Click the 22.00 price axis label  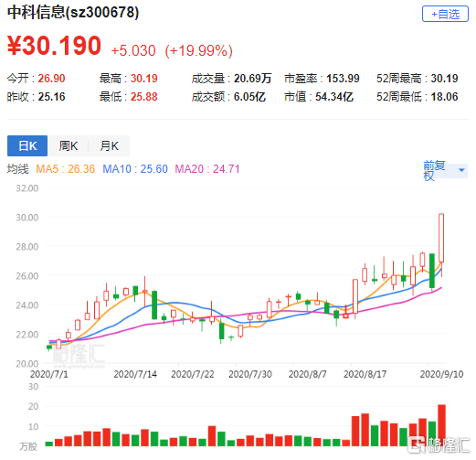[x=27, y=335]
